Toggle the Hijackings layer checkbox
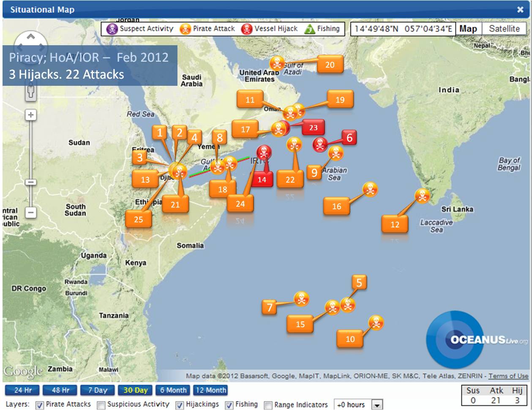The width and height of the screenshot is (532, 410). [180, 405]
